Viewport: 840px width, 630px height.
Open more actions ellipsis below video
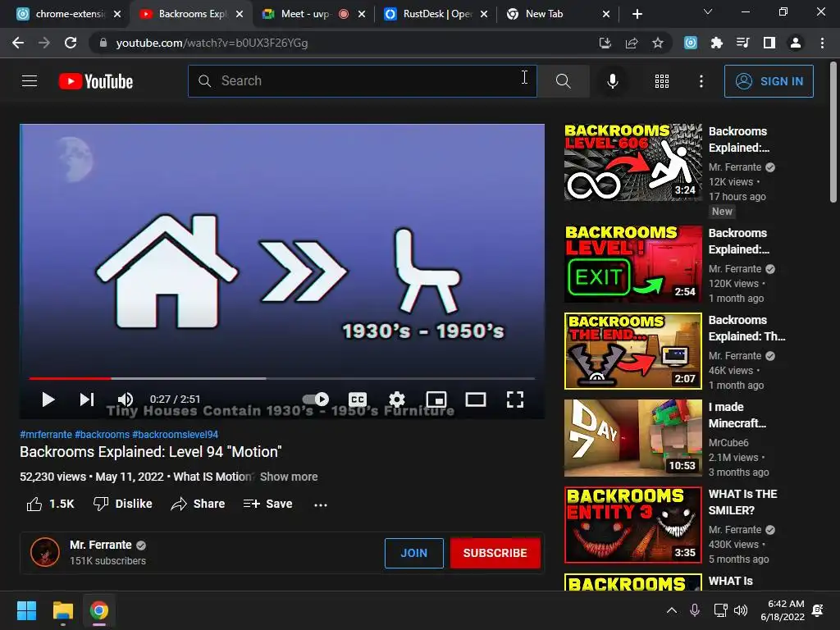[x=321, y=504]
